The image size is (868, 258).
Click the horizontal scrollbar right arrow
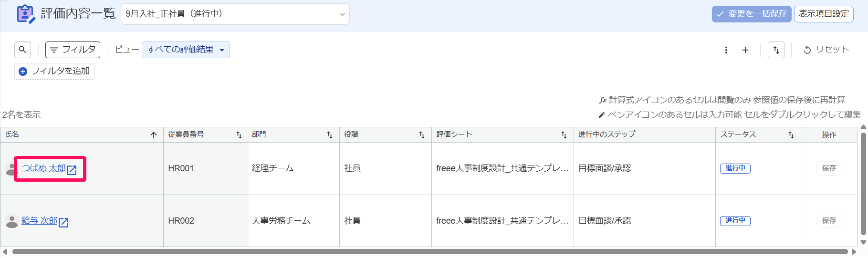854,252
